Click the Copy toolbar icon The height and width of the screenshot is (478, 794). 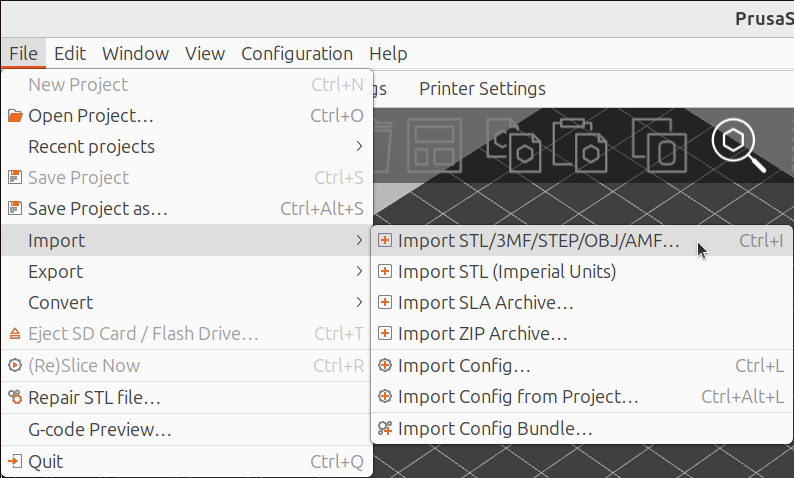[514, 145]
